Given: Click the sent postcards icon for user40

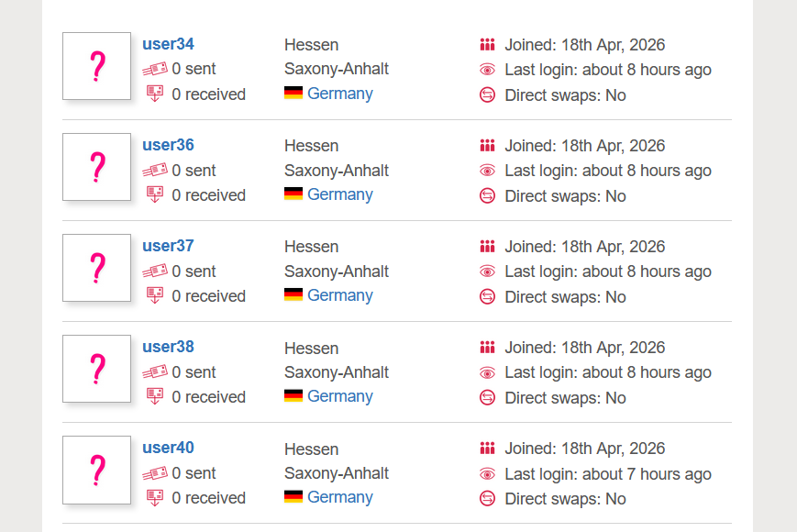Looking at the screenshot, I should (155, 473).
